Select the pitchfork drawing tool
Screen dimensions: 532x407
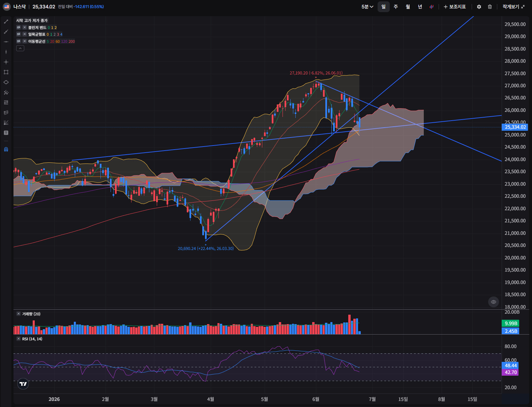[x=6, y=92]
